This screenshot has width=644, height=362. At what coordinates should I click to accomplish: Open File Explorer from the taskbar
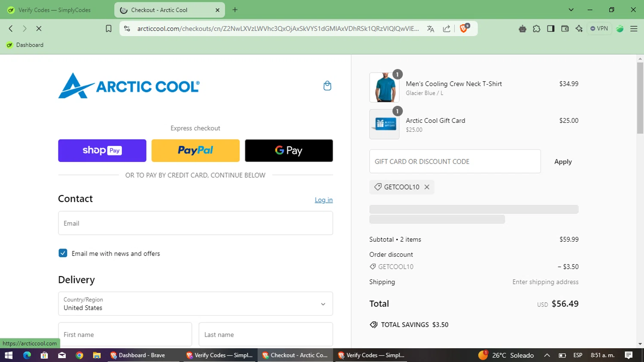point(97,355)
